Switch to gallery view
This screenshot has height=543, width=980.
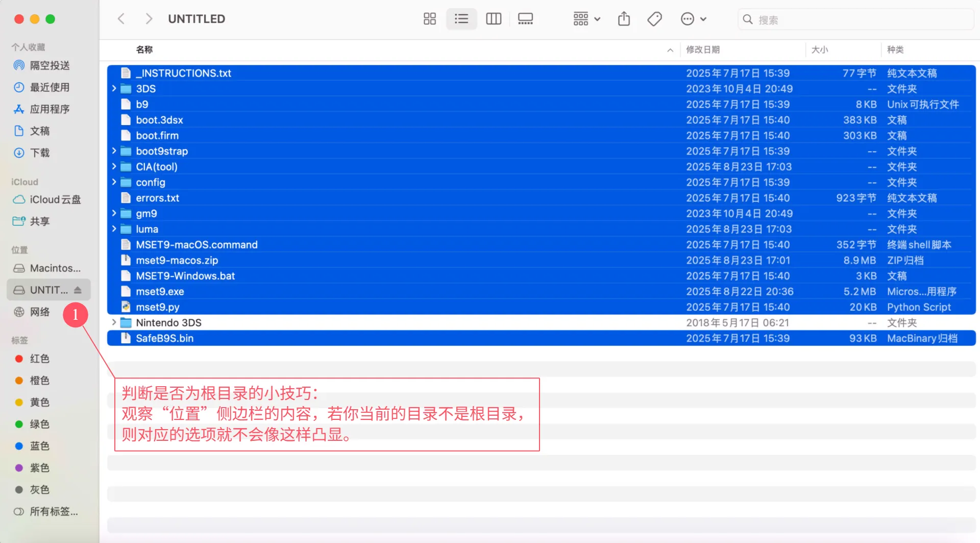(x=525, y=19)
